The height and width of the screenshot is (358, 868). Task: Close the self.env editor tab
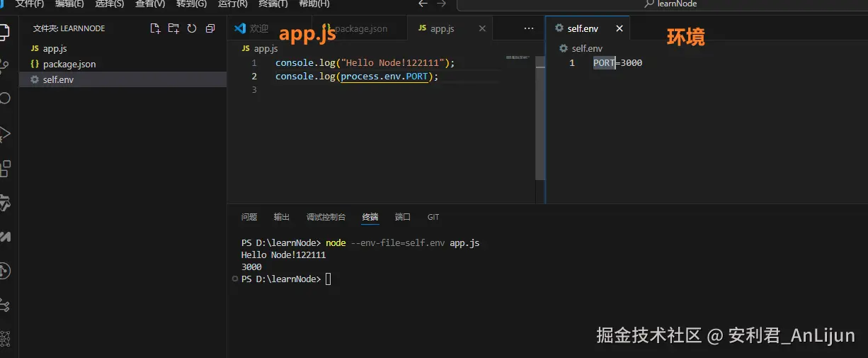pos(619,29)
